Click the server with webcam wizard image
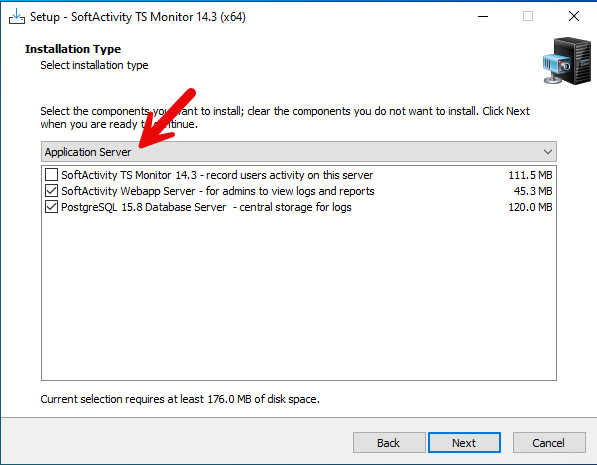This screenshot has width=597, height=465. [567, 61]
